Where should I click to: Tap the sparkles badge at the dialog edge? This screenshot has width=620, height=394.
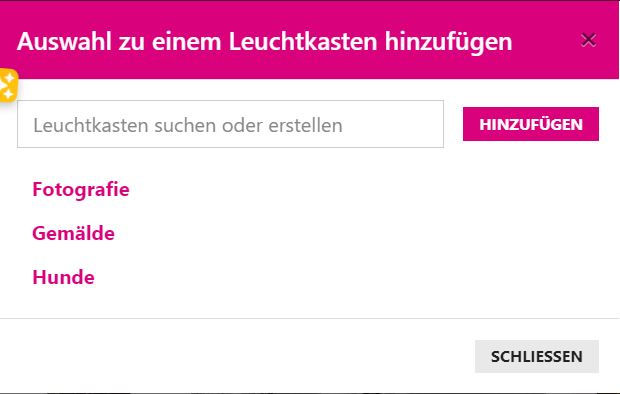click(8, 85)
